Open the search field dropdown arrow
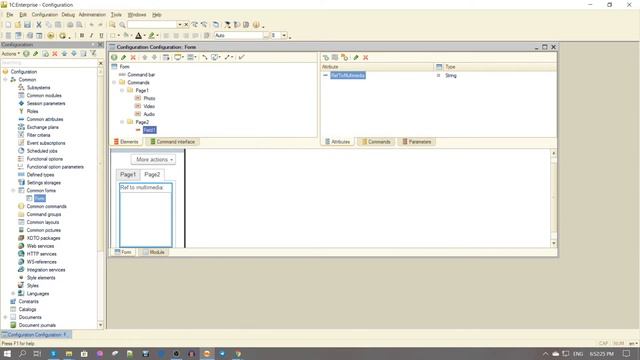 click(x=179, y=25)
